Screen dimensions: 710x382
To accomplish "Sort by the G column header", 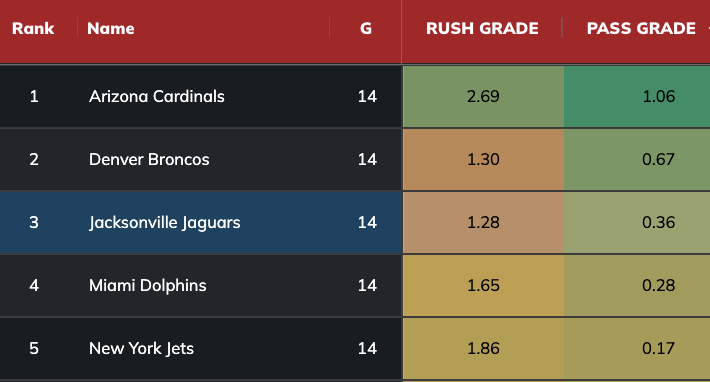I will click(x=366, y=29).
